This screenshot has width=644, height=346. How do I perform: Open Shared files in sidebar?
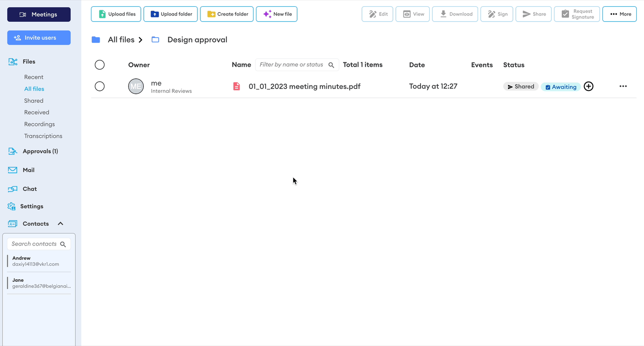(x=34, y=101)
